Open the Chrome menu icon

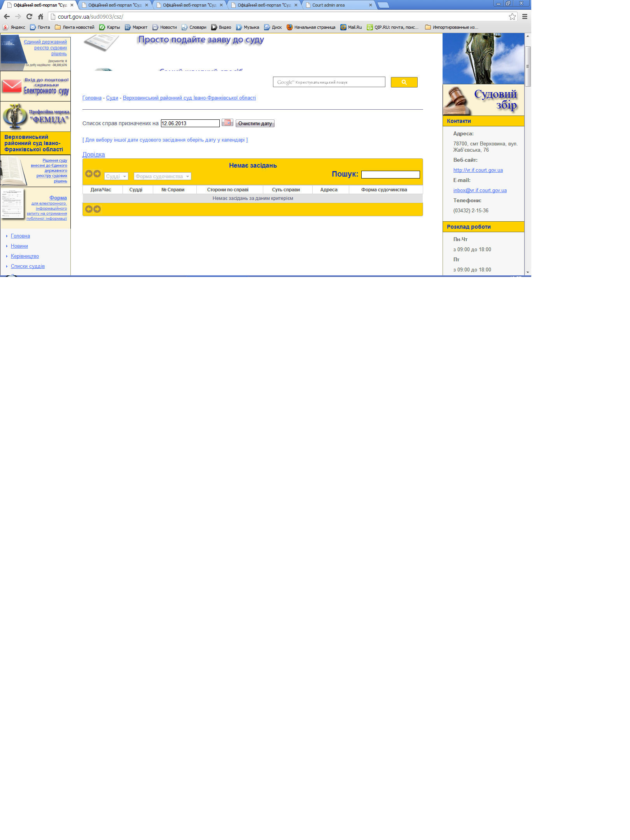pyautogui.click(x=525, y=17)
